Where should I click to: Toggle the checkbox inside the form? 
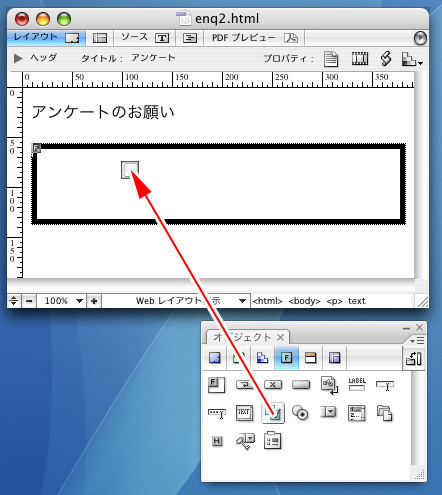tap(130, 170)
